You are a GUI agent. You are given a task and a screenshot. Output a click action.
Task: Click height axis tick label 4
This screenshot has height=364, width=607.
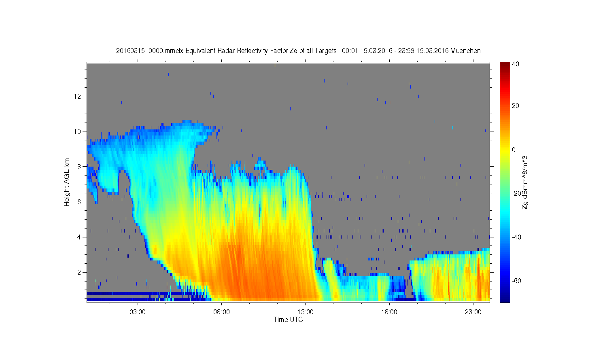(x=79, y=237)
